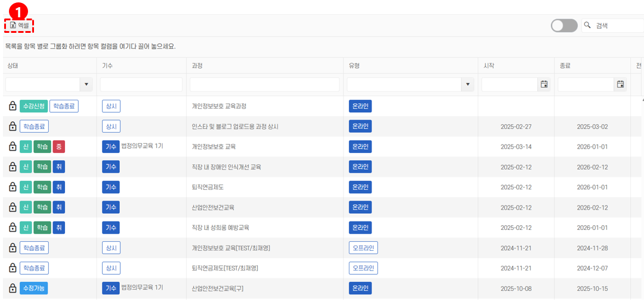Click the search magnifier icon

pos(587,25)
